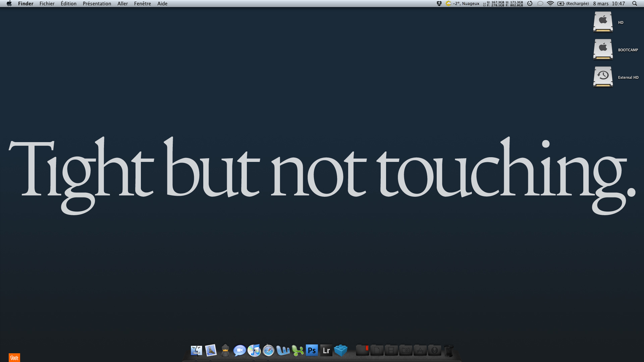This screenshot has width=644, height=362.
Task: Open Photoshop from the dock
Action: click(312, 351)
